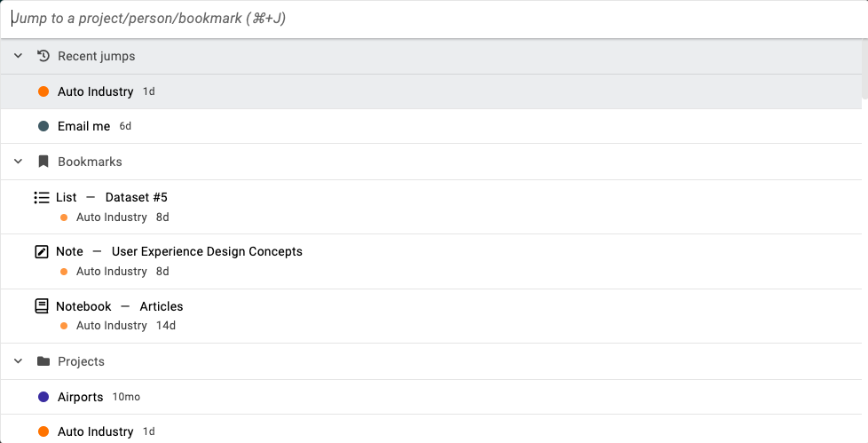Viewport: 868px width, 443px height.
Task: Click the Projects folder icon
Action: coord(43,361)
